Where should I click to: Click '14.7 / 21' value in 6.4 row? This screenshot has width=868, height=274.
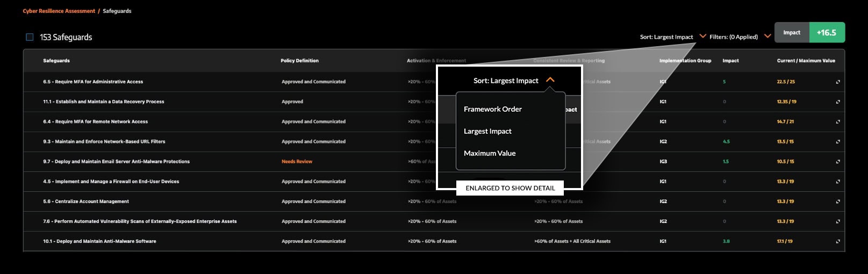[785, 121]
